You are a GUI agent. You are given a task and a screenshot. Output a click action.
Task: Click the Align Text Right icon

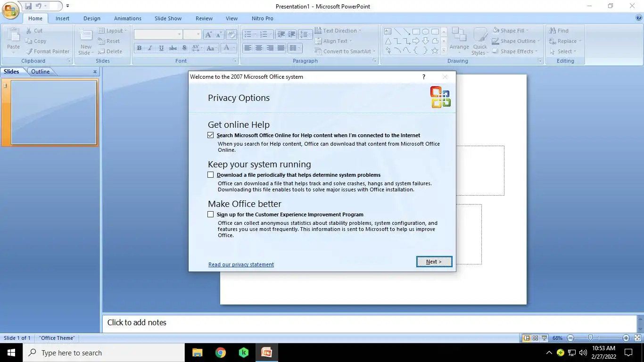[270, 48]
